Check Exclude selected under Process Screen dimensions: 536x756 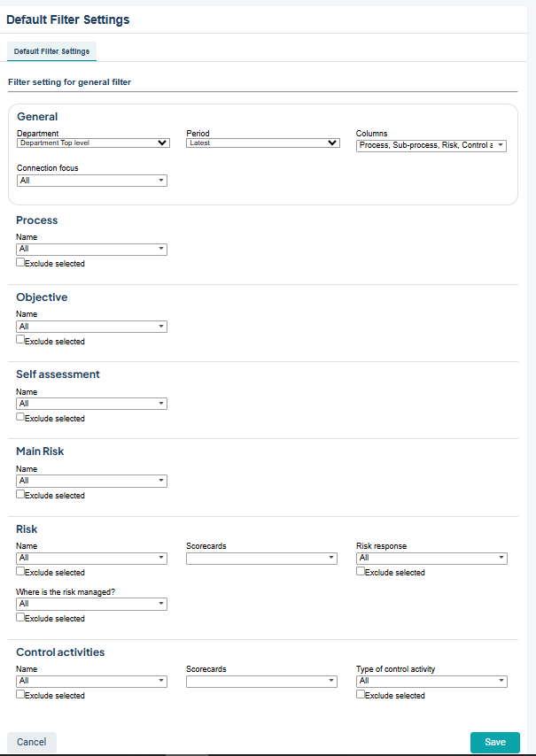click(x=20, y=262)
